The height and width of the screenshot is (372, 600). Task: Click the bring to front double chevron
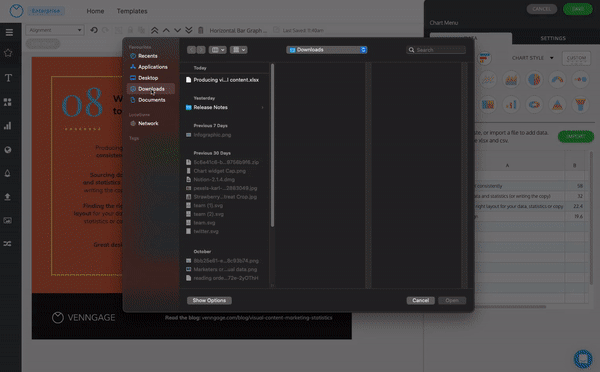[x=155, y=30]
